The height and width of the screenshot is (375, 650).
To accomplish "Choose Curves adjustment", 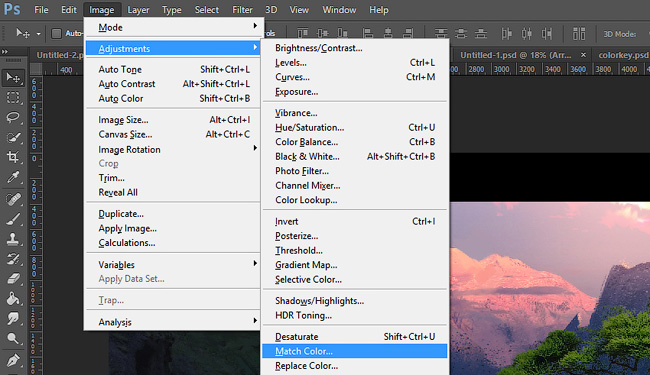I will click(x=354, y=77).
